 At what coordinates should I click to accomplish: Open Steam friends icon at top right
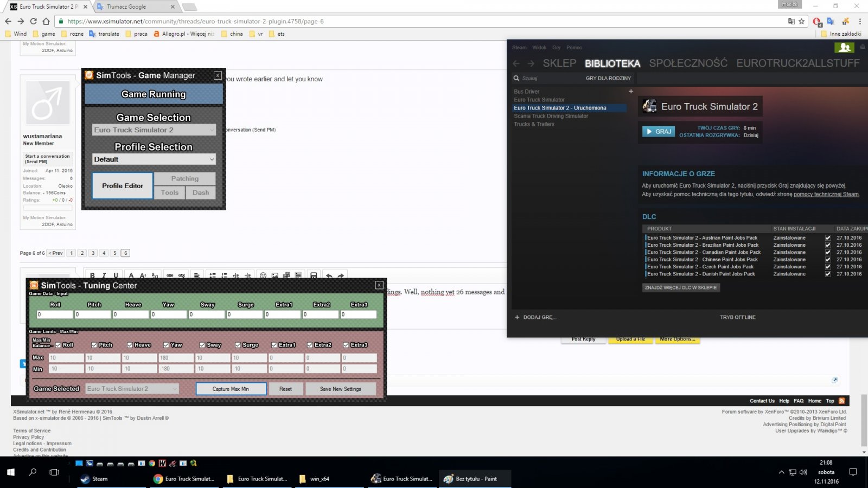click(845, 48)
